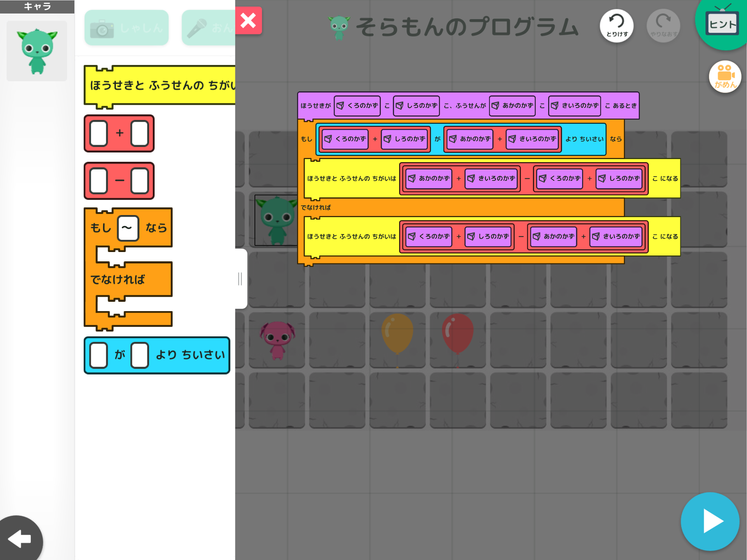Click first くろのかず variable in purple header
The width and height of the screenshot is (747, 560).
coord(357,106)
